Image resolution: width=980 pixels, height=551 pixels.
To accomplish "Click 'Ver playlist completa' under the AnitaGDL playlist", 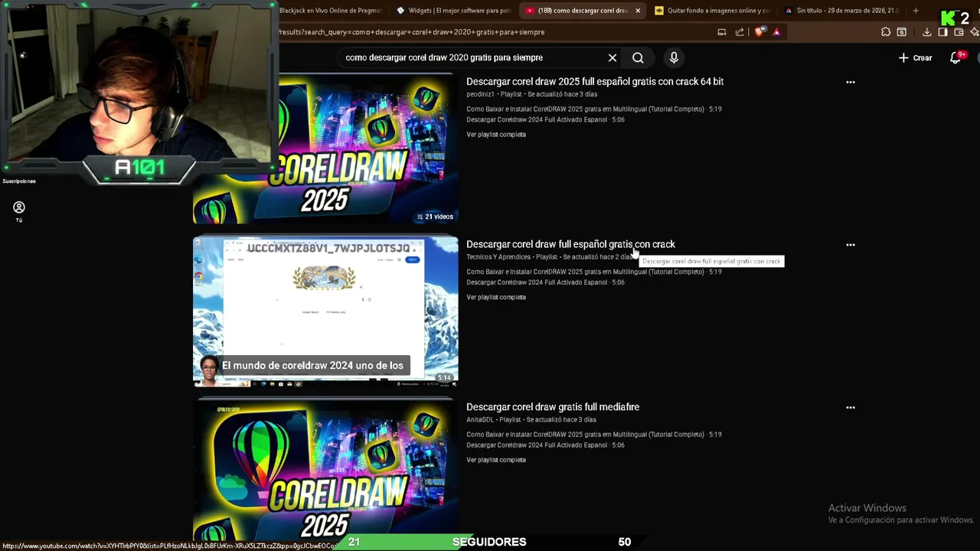I will (x=496, y=461).
